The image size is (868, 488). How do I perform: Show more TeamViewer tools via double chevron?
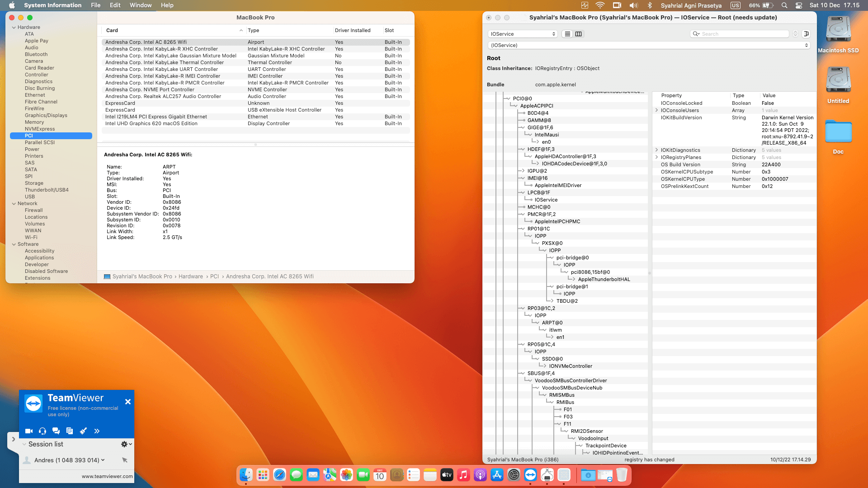97,431
